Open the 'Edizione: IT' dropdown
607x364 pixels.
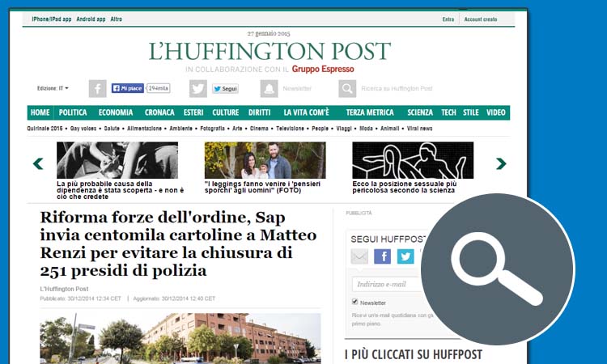(x=53, y=88)
